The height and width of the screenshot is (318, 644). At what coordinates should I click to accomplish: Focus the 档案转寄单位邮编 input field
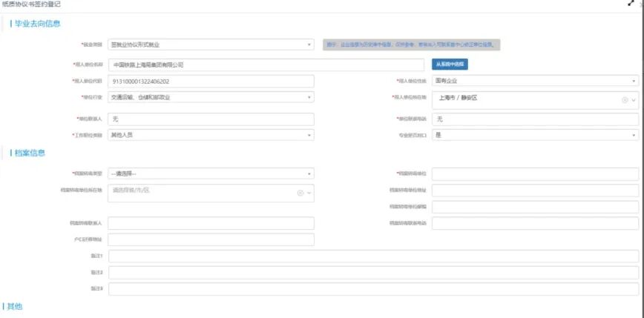click(535, 207)
